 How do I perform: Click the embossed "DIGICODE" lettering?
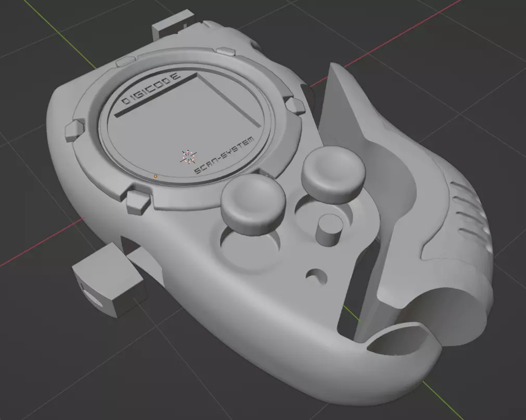coord(151,88)
